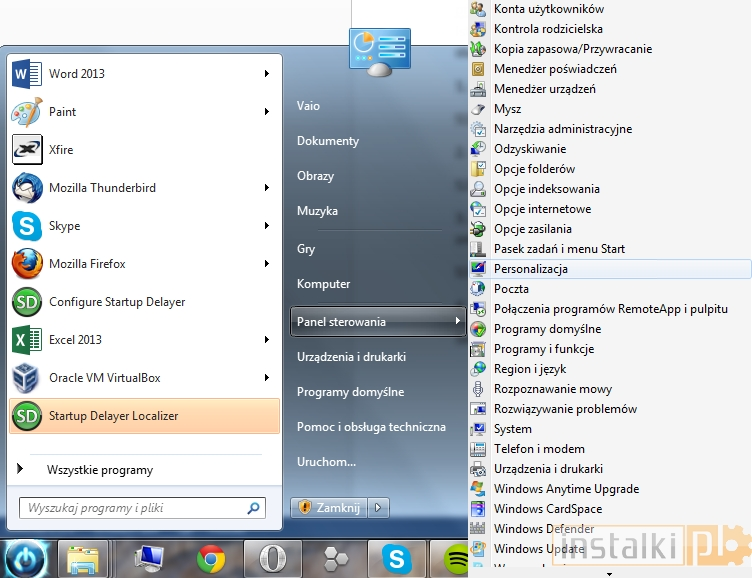Image resolution: width=752 pixels, height=578 pixels.
Task: Click the Word 2013 icon
Action: coord(26,74)
